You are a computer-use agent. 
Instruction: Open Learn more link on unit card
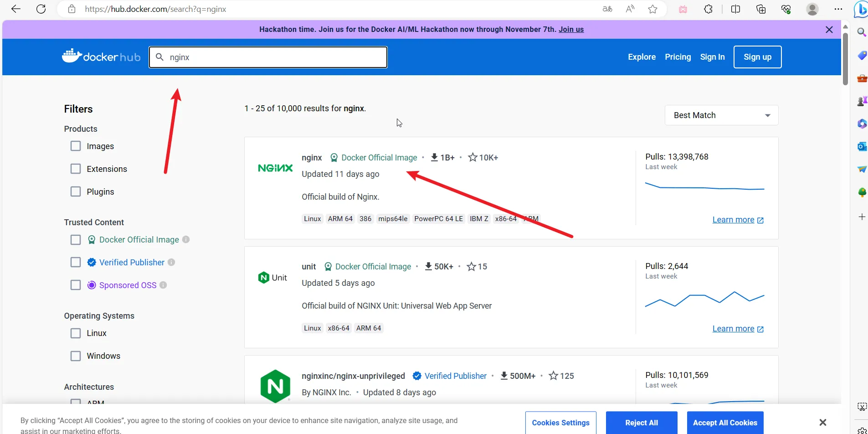coord(738,329)
